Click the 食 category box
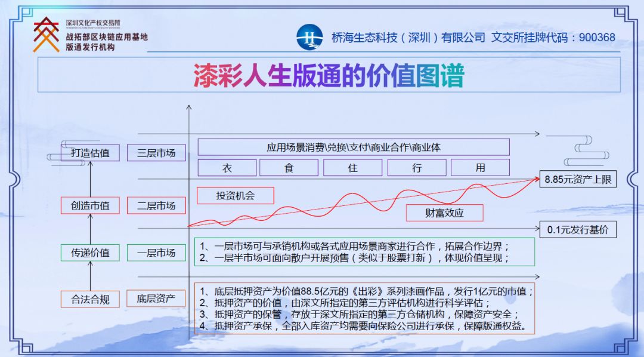Image resolution: width=644 pixels, height=357 pixels. click(x=289, y=168)
